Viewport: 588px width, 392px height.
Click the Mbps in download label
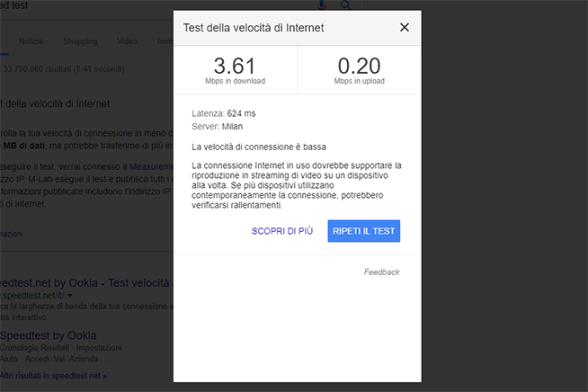click(x=236, y=81)
